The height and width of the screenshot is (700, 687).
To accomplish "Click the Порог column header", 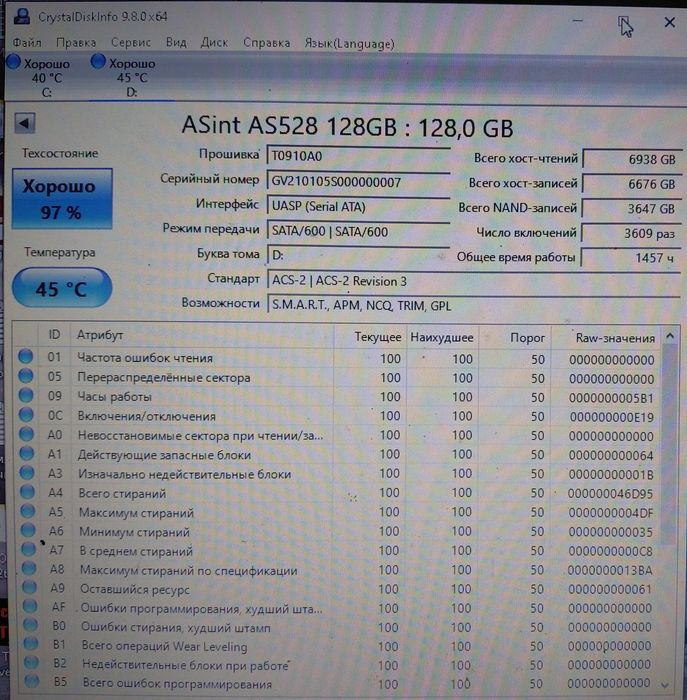I will click(x=515, y=338).
